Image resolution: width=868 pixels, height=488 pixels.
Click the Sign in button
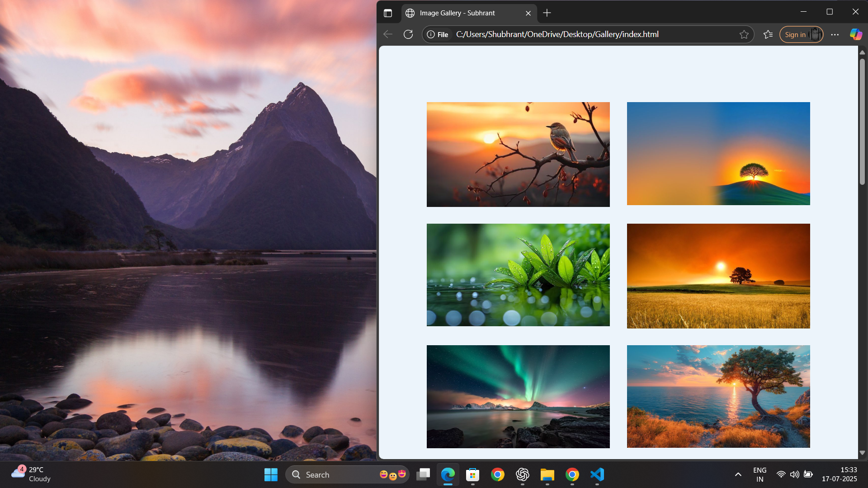[795, 34]
